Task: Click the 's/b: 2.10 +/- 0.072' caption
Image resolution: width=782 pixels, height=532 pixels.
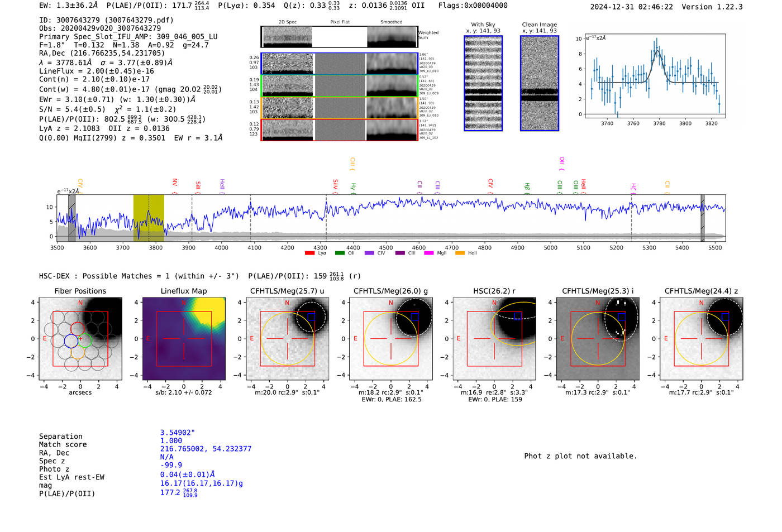Action: [184, 392]
